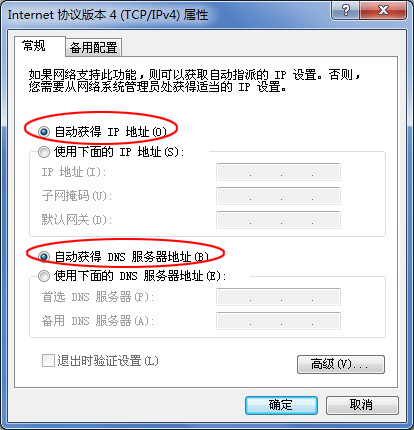
Task: Click the 退出时验证设置 label text
Action: [x=108, y=361]
